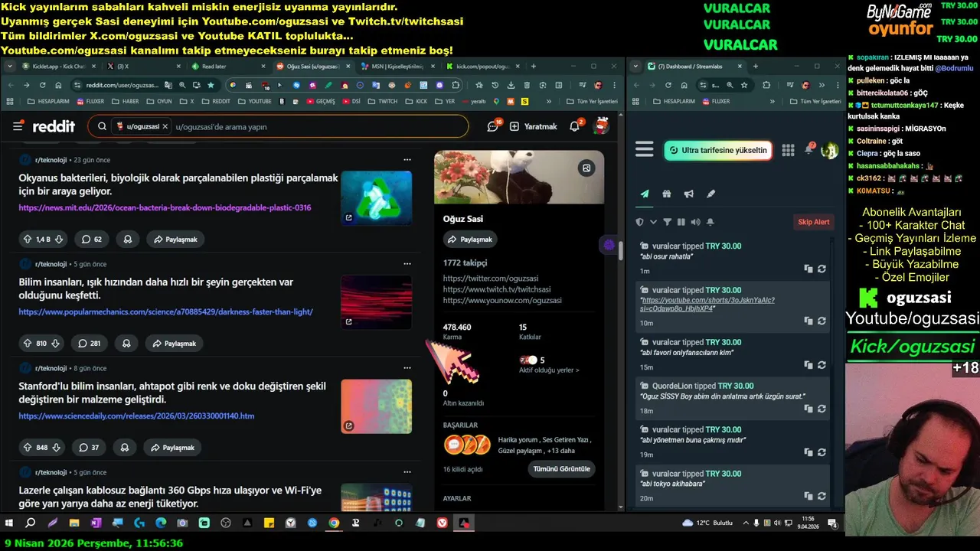980x551 pixels.
Task: Open the TWITCH bookmarks folder
Action: click(384, 101)
